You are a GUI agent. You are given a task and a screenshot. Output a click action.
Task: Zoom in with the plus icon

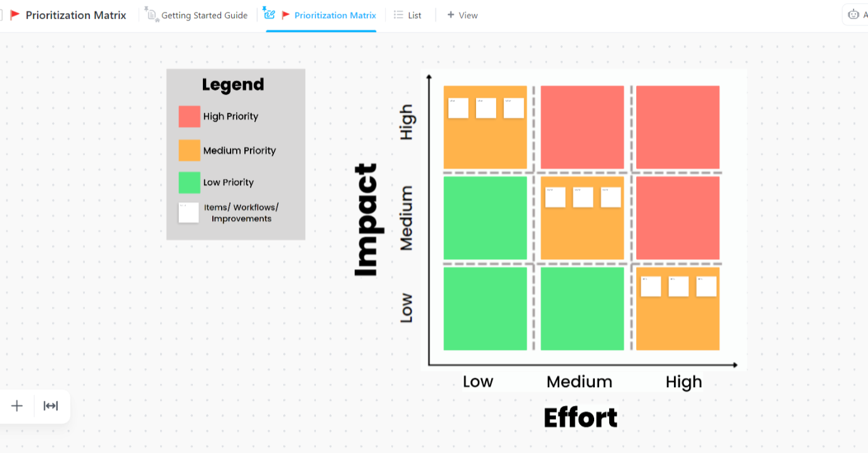tap(16, 405)
